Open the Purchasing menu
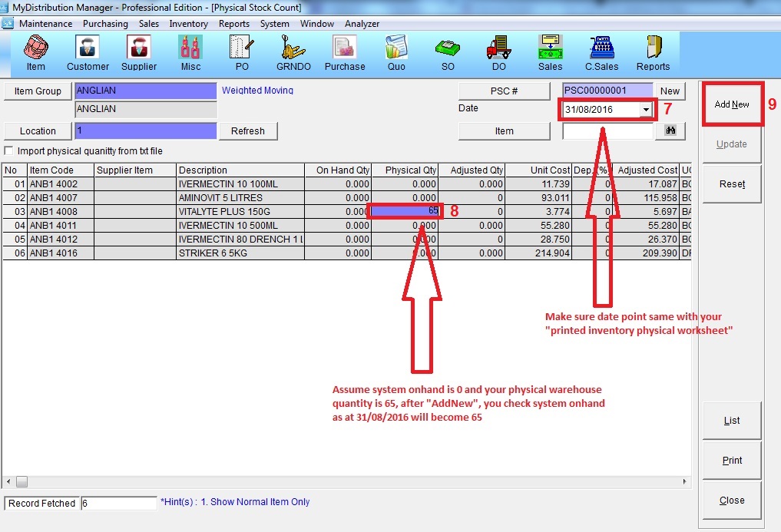The width and height of the screenshot is (781, 532). pos(105,24)
